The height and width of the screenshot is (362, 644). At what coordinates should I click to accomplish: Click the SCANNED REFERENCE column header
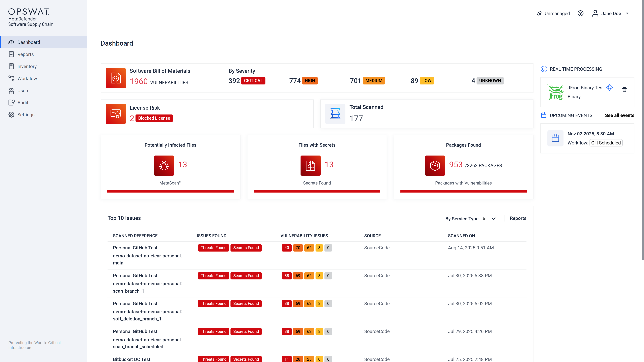tap(135, 236)
